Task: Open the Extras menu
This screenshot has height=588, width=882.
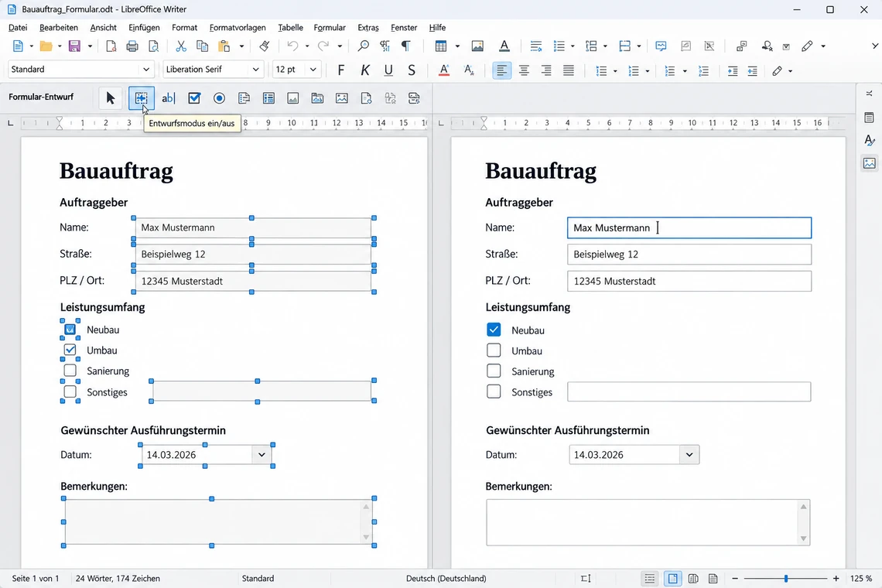Action: [x=367, y=28]
